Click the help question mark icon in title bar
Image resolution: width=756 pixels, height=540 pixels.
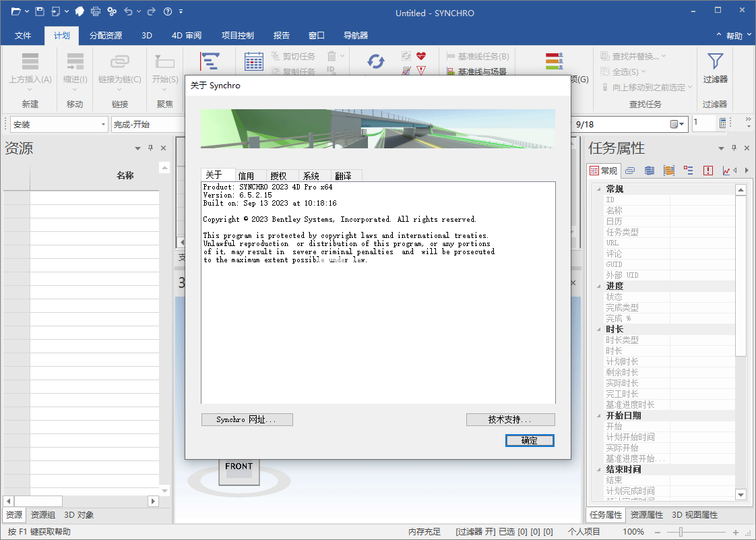168,11
